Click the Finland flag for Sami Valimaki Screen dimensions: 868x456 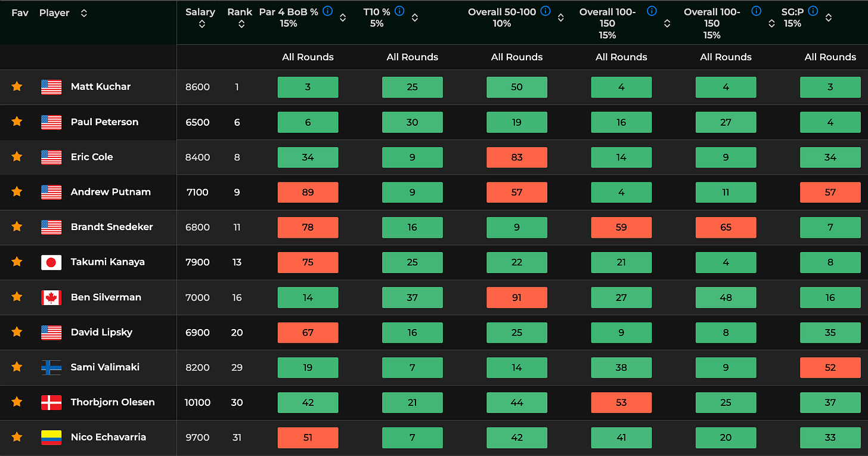[x=51, y=367]
